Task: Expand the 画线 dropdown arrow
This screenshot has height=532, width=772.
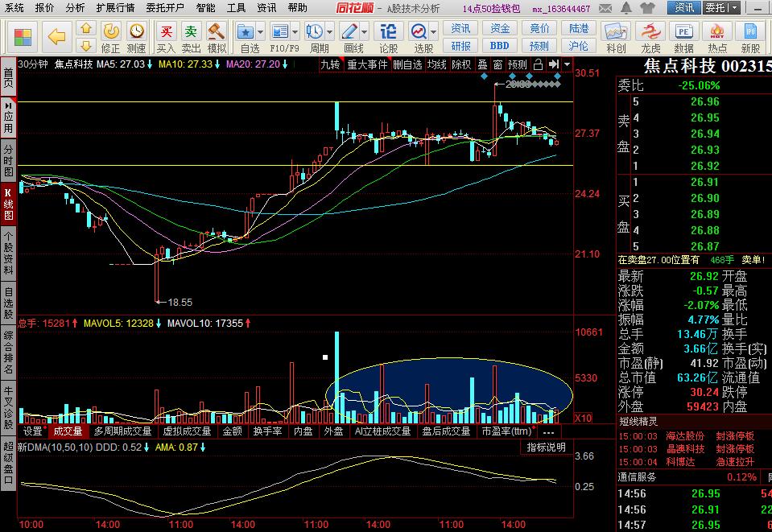Action: tap(365, 32)
